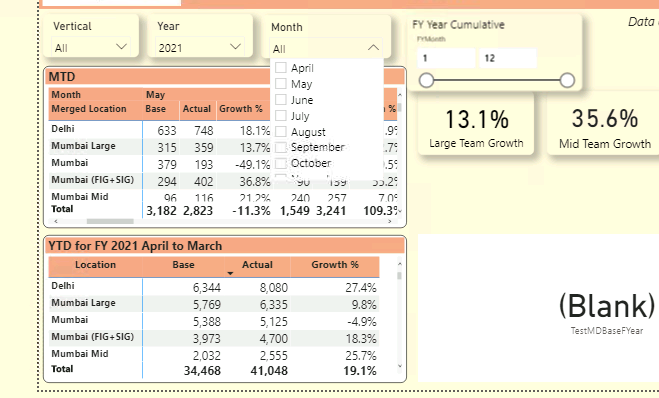659x398 pixels.
Task: Toggle the September checkbox
Action: (x=281, y=147)
